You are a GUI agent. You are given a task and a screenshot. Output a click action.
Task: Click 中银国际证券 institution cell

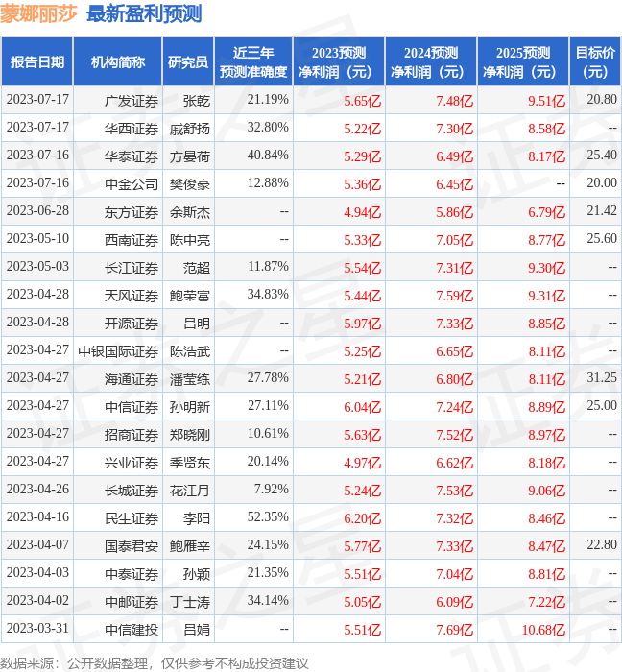click(118, 351)
